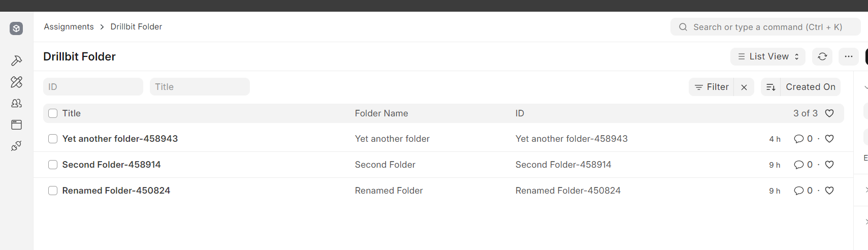Tick the Renamed Folder-450824 checkbox
This screenshot has width=868, height=250.
pos(53,191)
